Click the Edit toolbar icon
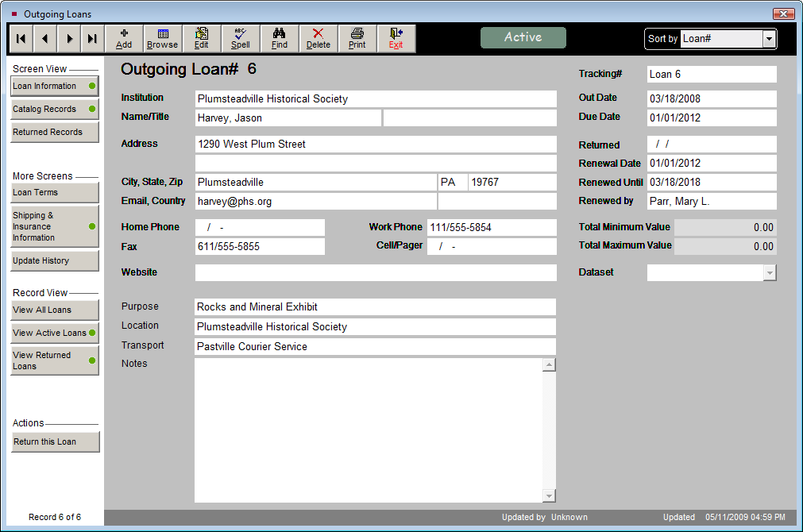The width and height of the screenshot is (803, 532). [201, 38]
